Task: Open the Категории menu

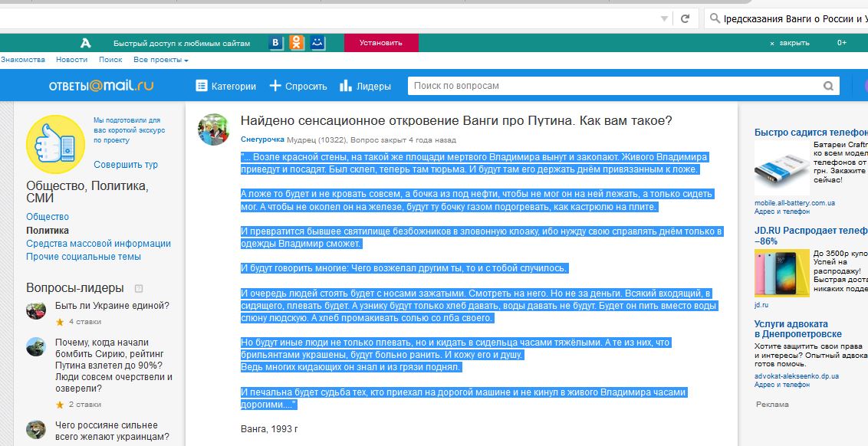Action: 225,86
